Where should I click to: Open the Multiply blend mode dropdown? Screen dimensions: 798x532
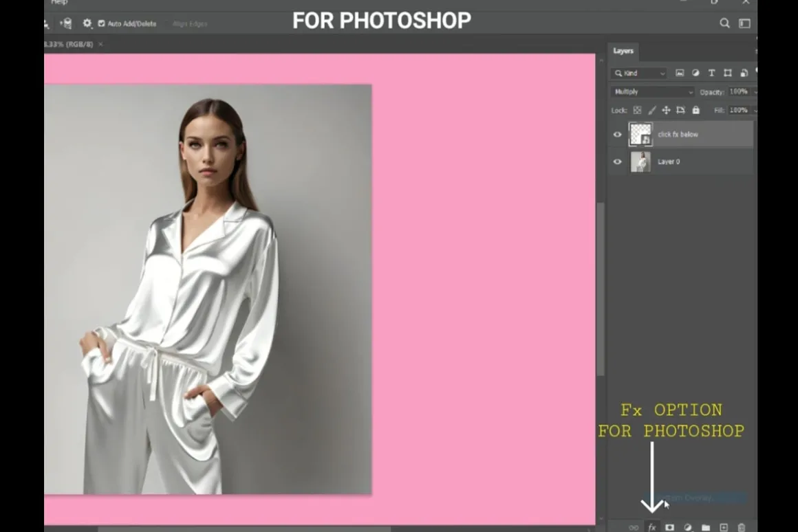click(x=653, y=92)
